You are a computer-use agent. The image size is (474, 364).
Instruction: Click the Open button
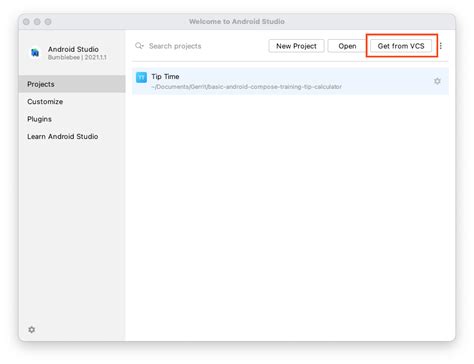click(x=347, y=46)
